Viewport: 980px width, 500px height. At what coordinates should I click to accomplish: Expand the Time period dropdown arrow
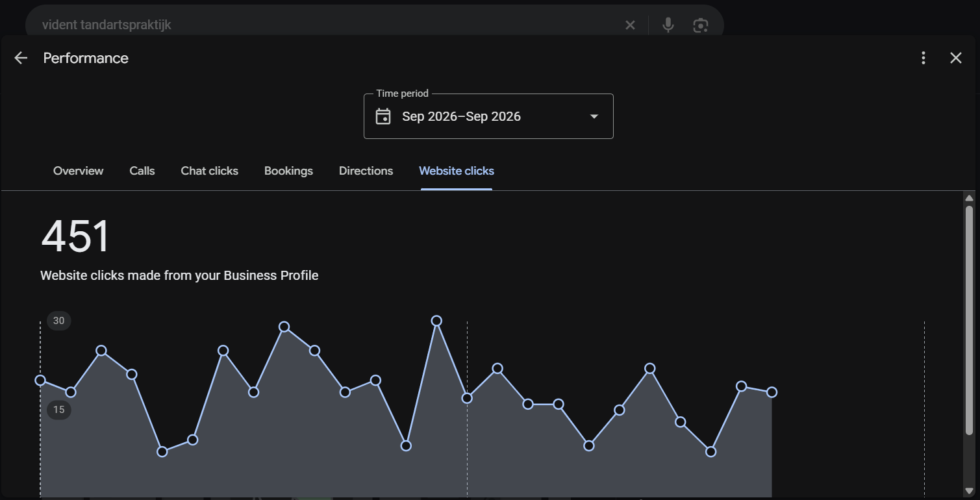pyautogui.click(x=594, y=117)
